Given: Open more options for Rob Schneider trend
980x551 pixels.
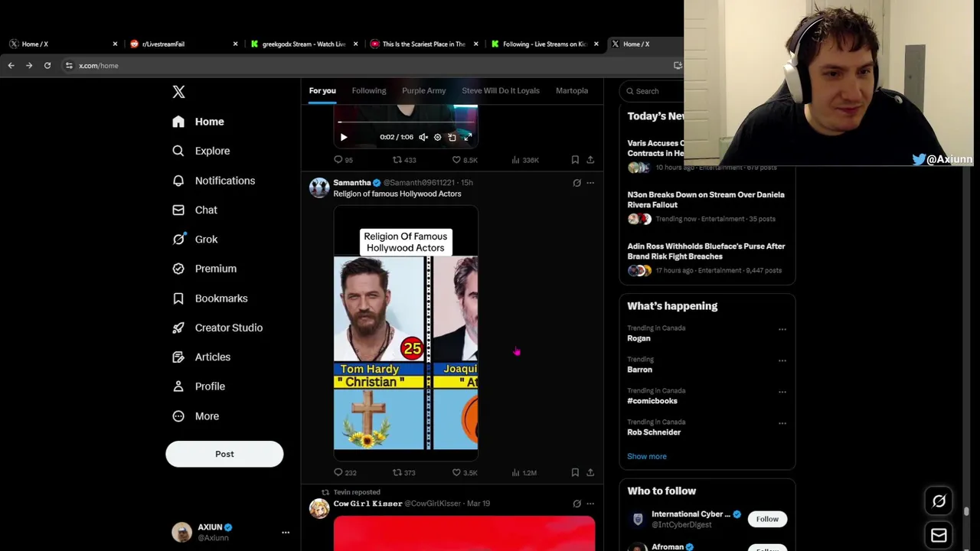Looking at the screenshot, I should pyautogui.click(x=782, y=423).
